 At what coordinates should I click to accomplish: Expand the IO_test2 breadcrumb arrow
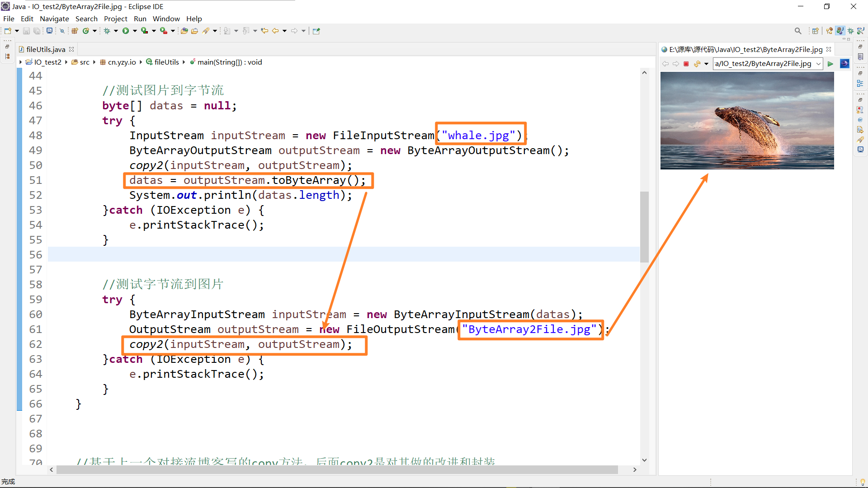[66, 62]
